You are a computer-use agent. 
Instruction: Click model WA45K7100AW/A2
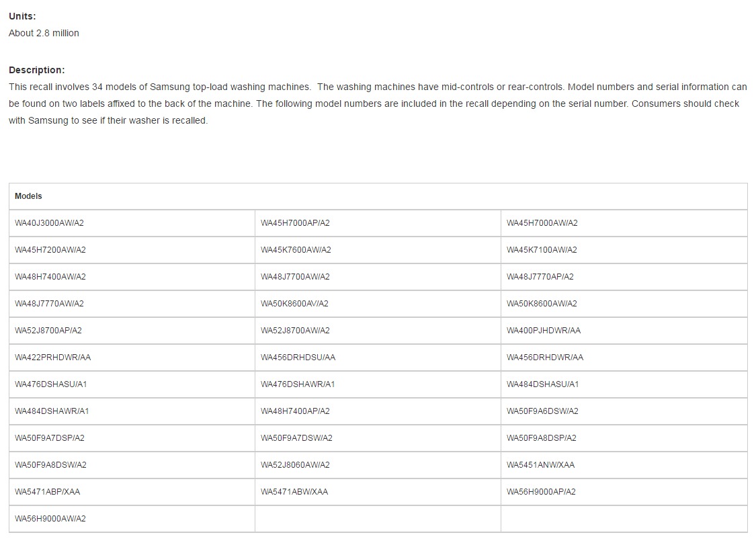(x=542, y=250)
